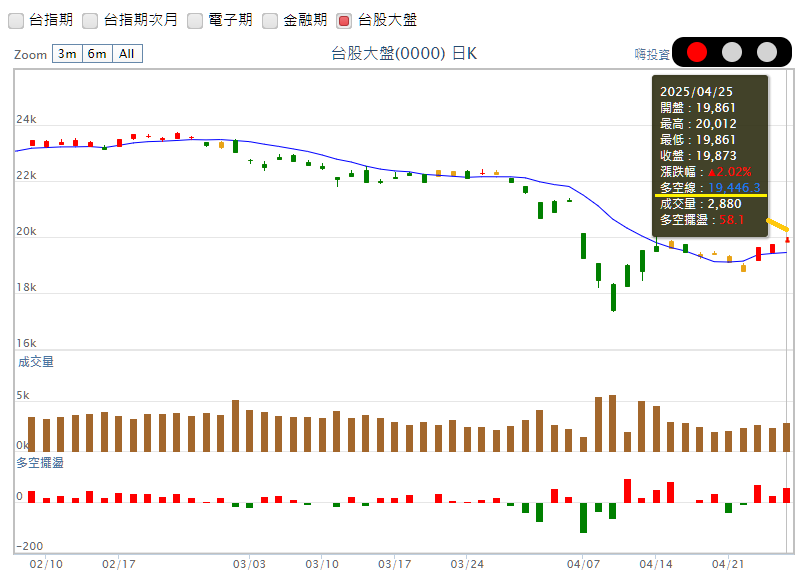Click the red traffic light indicator

[697, 52]
